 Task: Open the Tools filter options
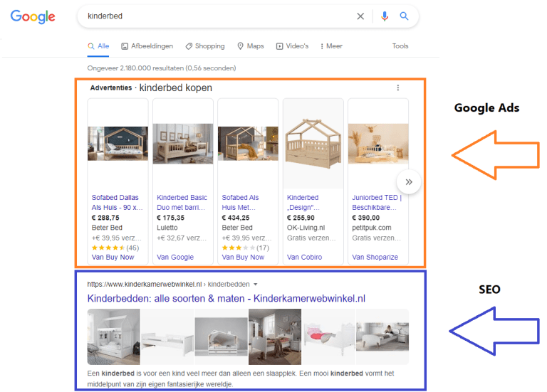(400, 46)
